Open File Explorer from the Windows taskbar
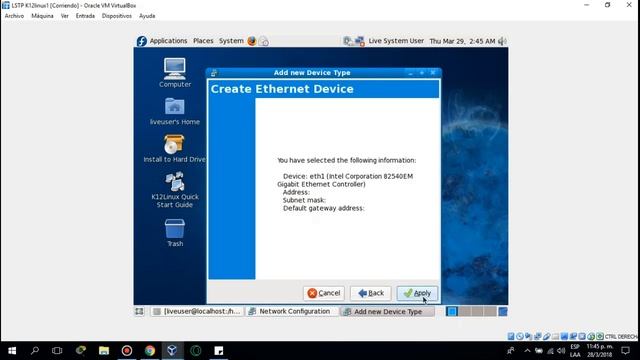This screenshot has height=360, width=640. [104, 351]
